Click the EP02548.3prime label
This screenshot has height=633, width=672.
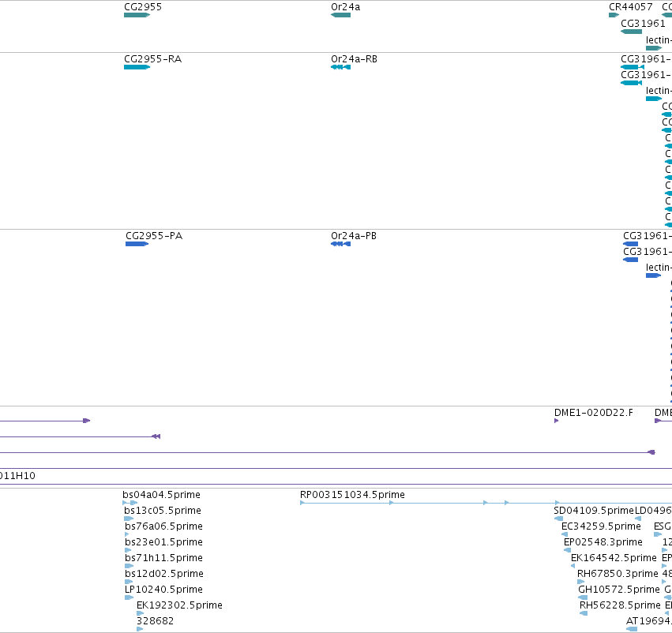603,541
